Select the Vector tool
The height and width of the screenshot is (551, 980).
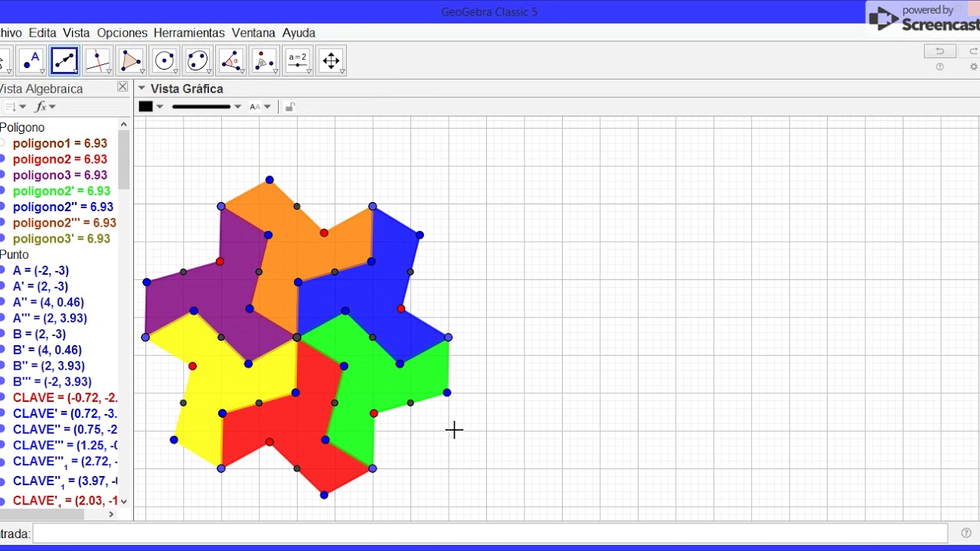click(x=64, y=60)
